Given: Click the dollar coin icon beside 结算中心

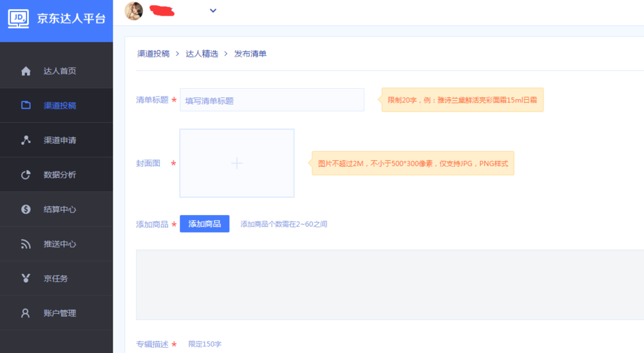Looking at the screenshot, I should [x=26, y=209].
